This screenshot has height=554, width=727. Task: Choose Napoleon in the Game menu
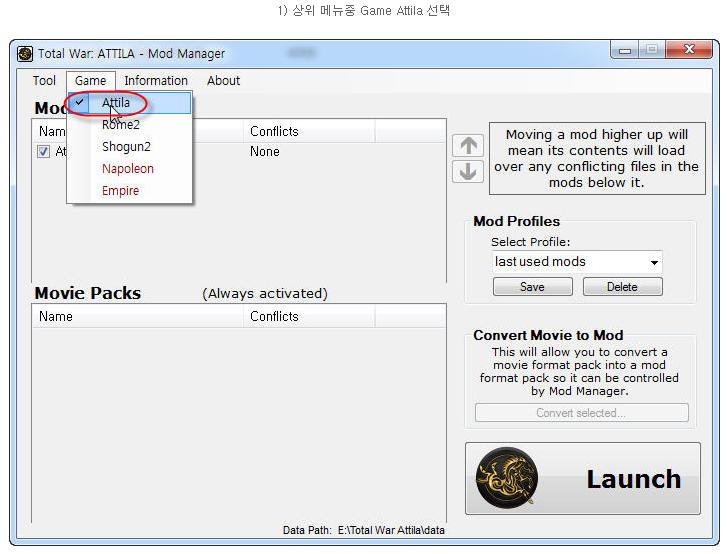coord(129,168)
